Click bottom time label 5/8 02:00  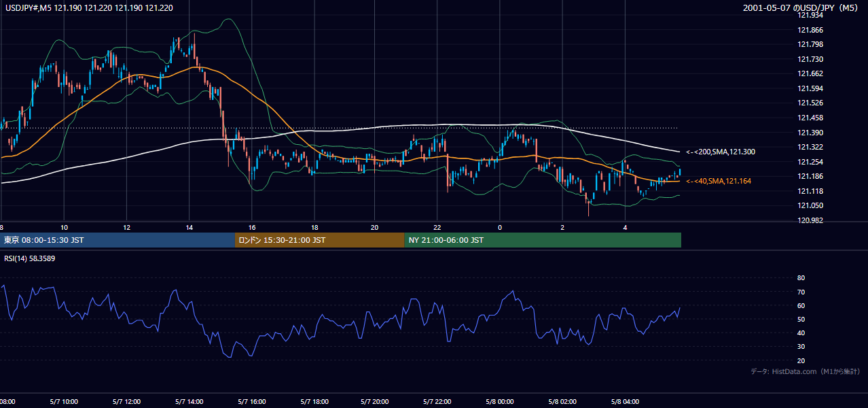(562, 402)
